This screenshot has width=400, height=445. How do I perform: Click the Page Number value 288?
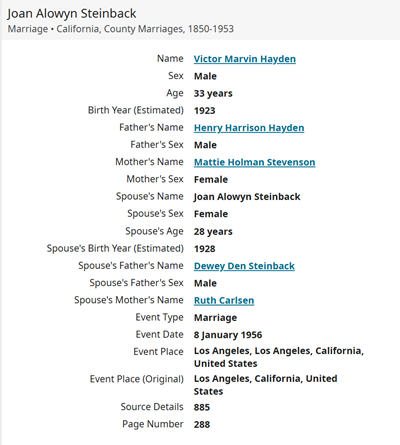point(202,425)
